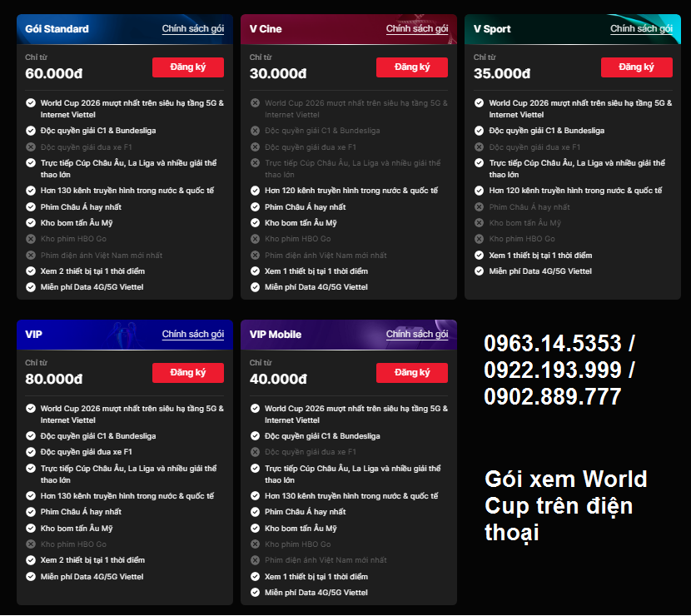Click grey X icon beside Kho phim HBO Go in Gói Standard
The width and height of the screenshot is (691, 616).
(x=31, y=239)
